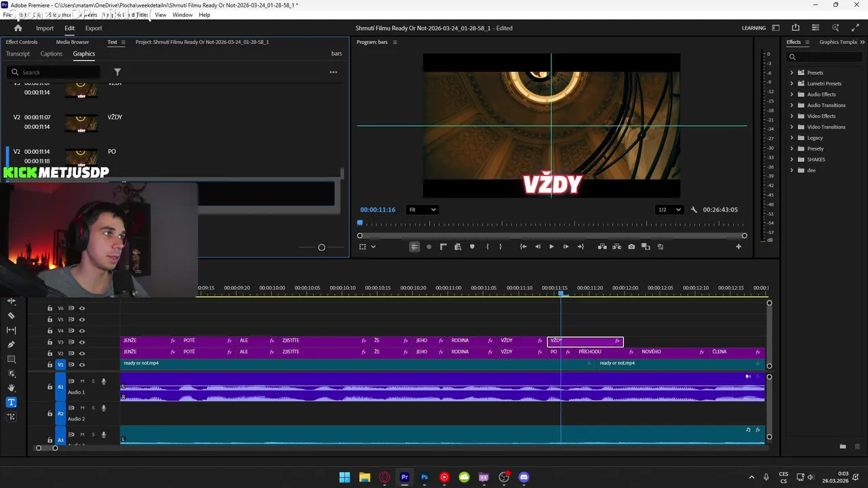
Task: Click the Add Marker button in Program monitor
Action: (472, 247)
